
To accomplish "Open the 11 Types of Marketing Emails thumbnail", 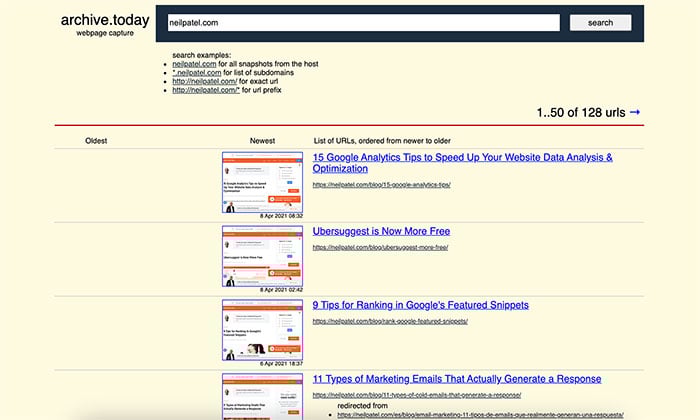I will point(262,397).
